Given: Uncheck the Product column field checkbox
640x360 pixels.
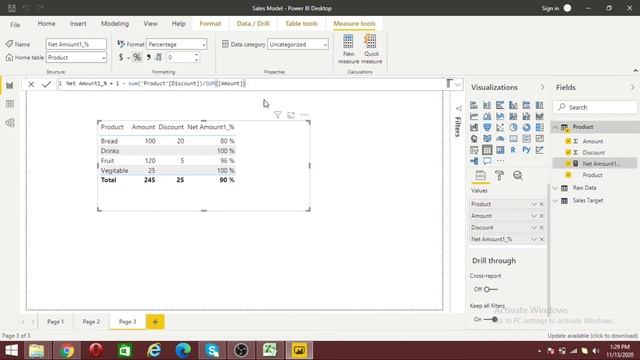Looking at the screenshot, I should [x=568, y=175].
